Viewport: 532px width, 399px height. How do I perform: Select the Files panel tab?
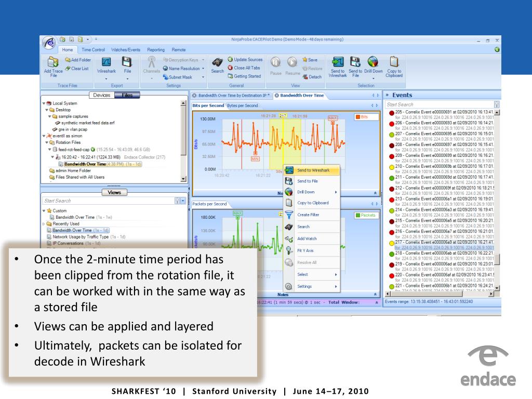coord(127,95)
